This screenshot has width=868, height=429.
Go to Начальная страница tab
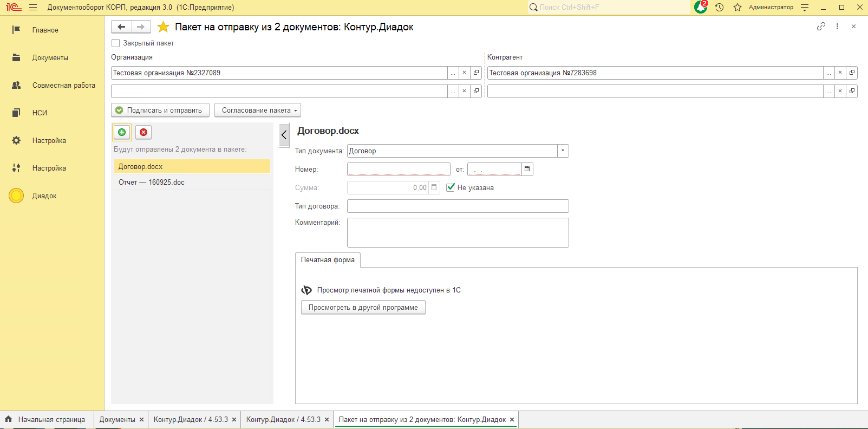point(51,419)
